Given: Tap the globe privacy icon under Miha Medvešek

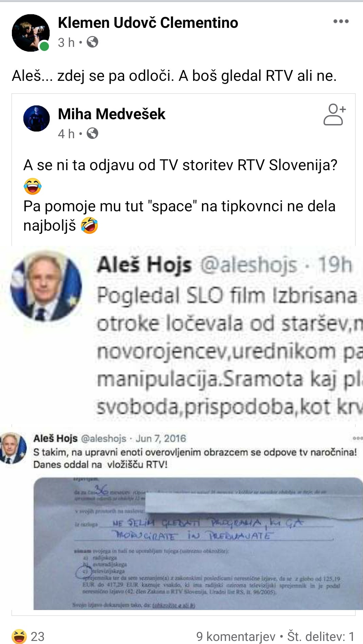Looking at the screenshot, I should tap(92, 133).
